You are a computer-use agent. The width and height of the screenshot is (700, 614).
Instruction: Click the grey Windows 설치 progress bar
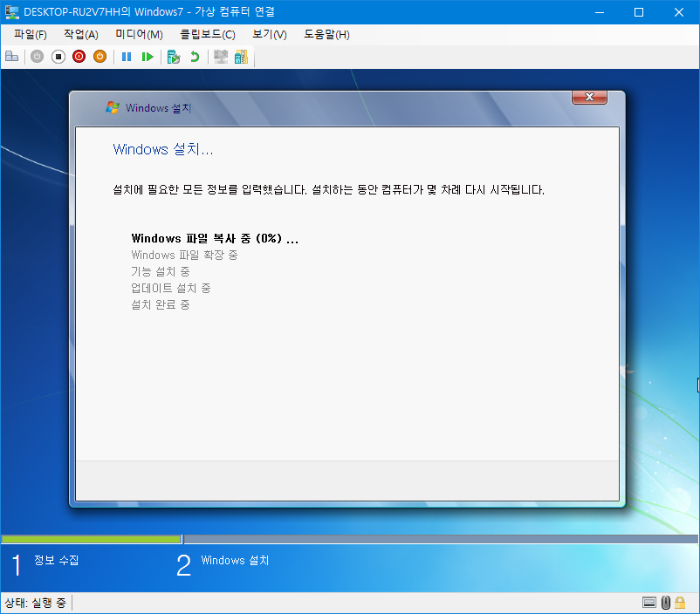click(441, 539)
